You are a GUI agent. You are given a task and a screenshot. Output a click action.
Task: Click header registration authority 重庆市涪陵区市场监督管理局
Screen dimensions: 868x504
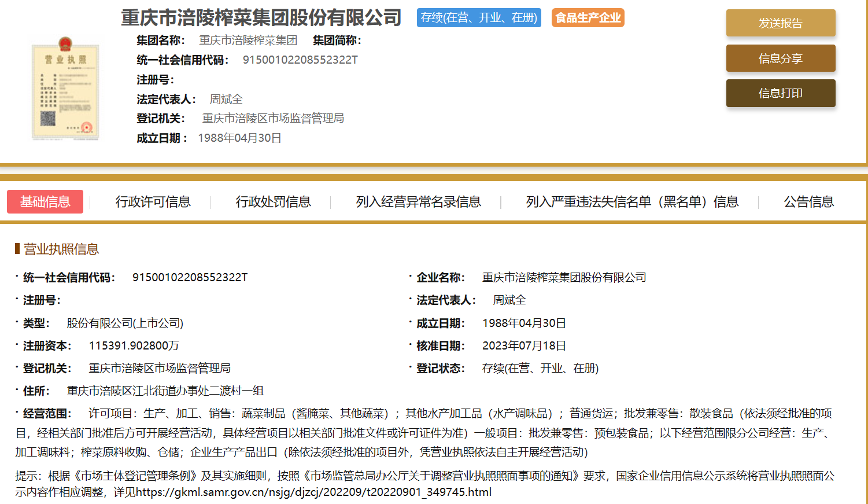273,119
